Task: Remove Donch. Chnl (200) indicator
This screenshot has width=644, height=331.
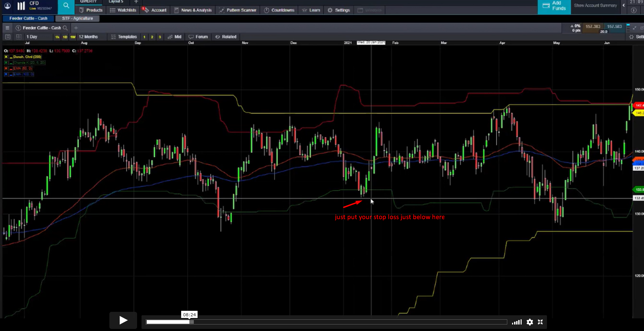Action: tap(6, 57)
